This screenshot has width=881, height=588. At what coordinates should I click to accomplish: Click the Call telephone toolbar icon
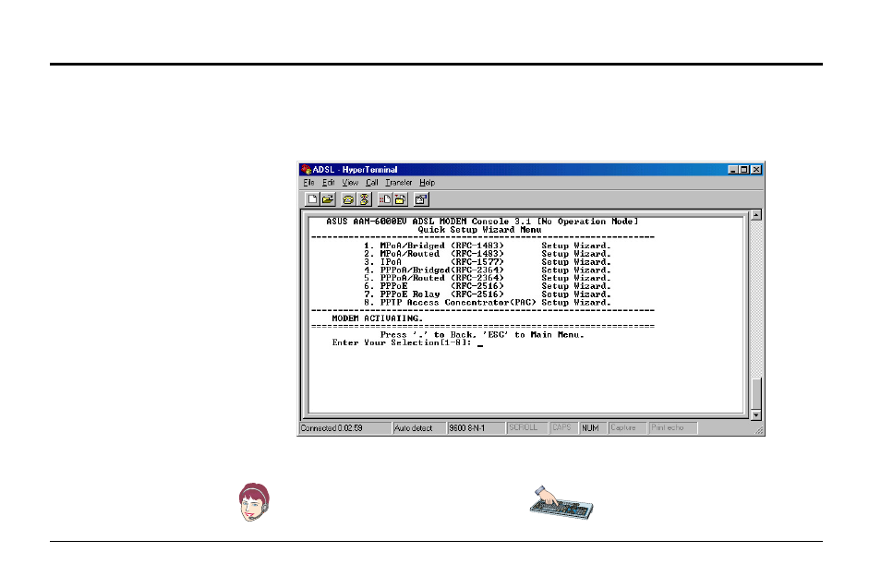(x=348, y=199)
